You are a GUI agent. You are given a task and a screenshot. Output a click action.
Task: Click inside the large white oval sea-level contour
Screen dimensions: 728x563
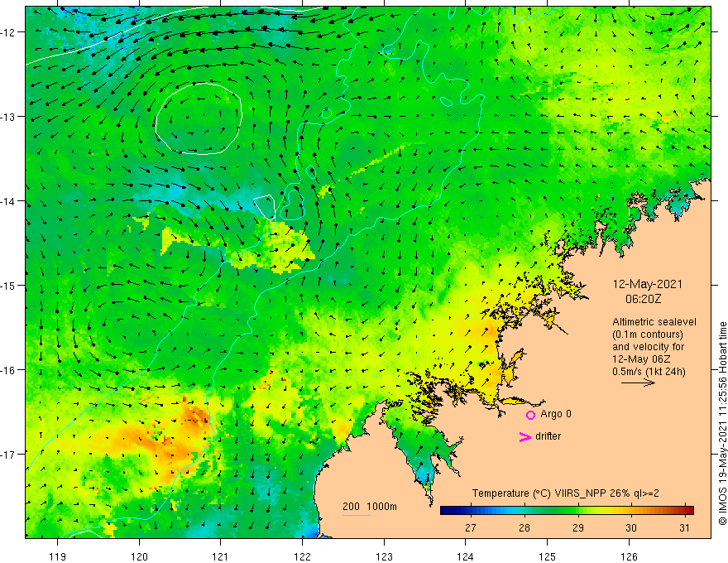(x=199, y=118)
